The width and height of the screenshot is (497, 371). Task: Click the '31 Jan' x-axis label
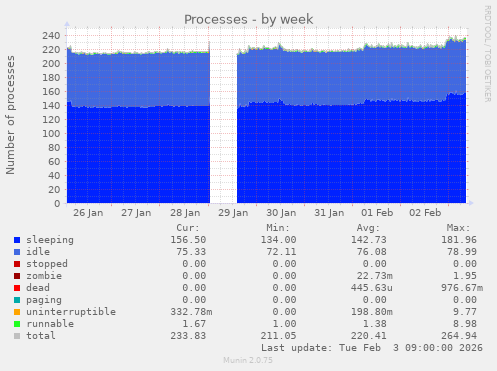(x=329, y=213)
